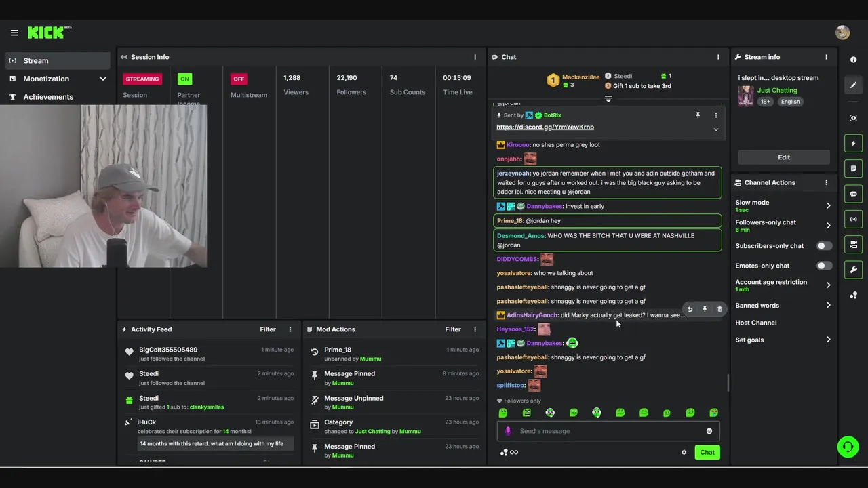
Task: Click the focus frame icon in right sidebar
Action: click(x=853, y=118)
